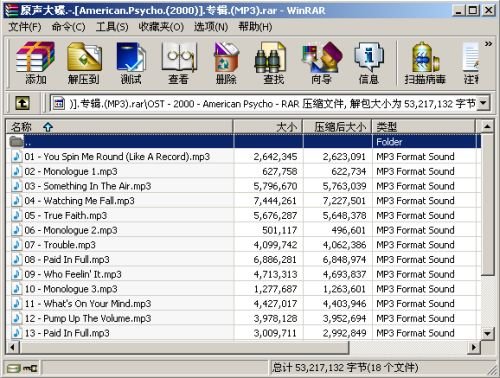
Task: Click the 添加 (Add) toolbar icon
Action: point(35,63)
